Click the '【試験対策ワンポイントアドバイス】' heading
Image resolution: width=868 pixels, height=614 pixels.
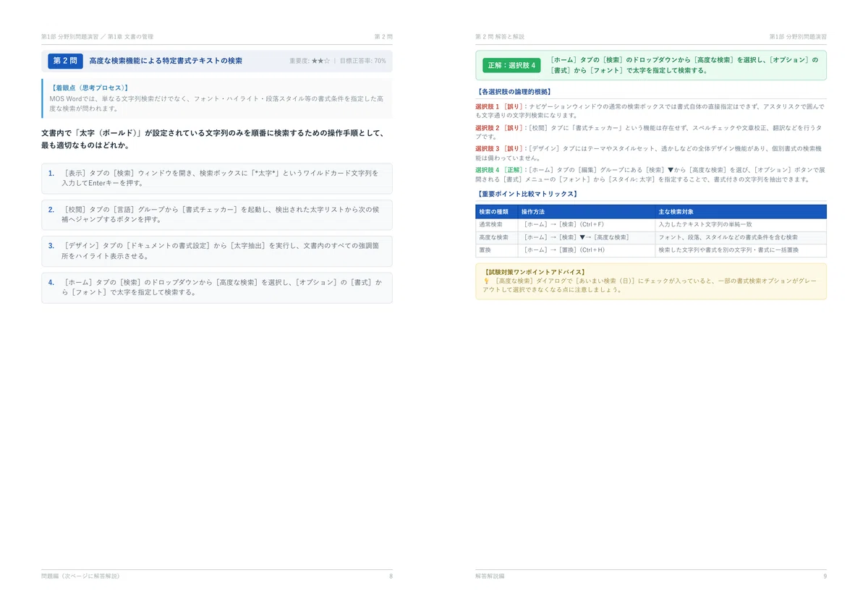pyautogui.click(x=534, y=272)
